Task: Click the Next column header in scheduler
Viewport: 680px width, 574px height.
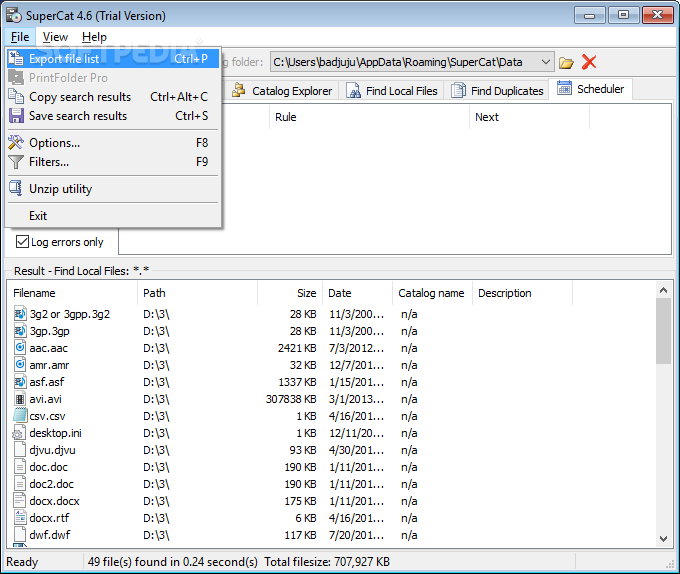Action: [x=530, y=117]
